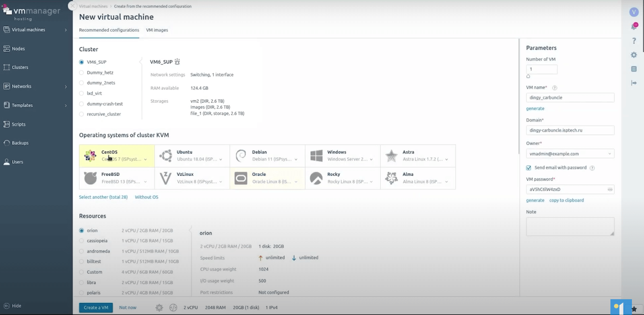Viewport: 644px width, 315px height.
Task: Click copy to clipboard link
Action: [566, 200]
